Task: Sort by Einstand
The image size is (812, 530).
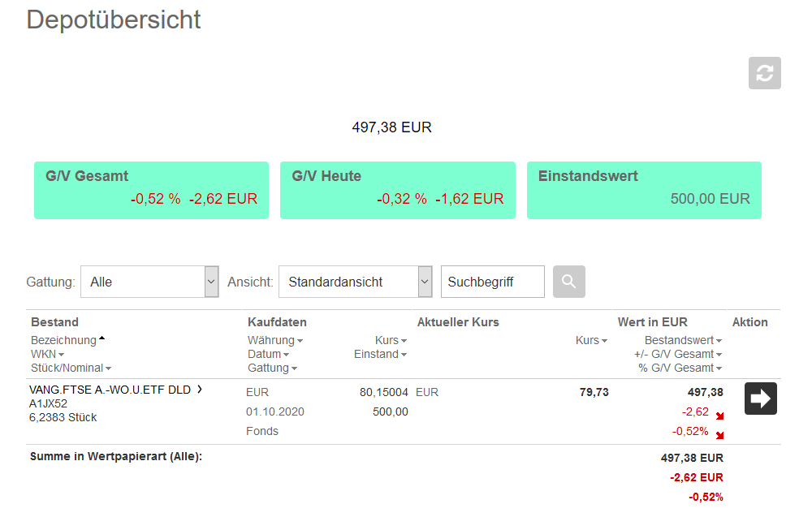Action: click(x=380, y=354)
